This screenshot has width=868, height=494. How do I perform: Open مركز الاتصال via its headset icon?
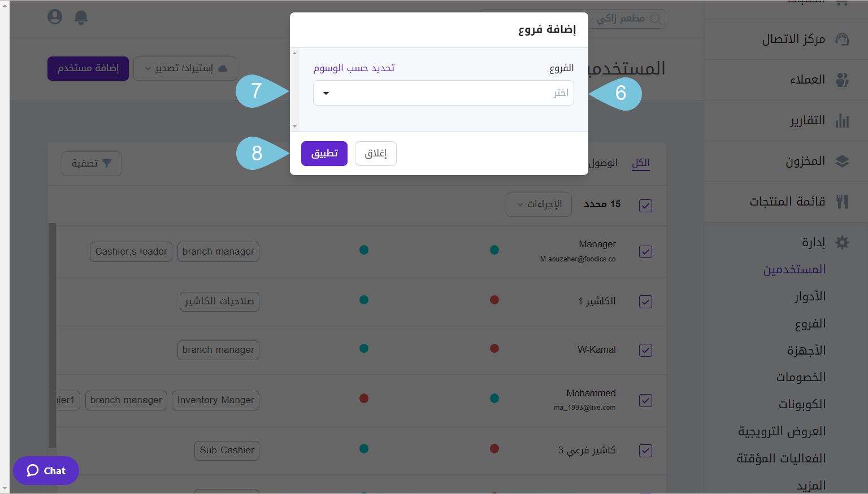[843, 39]
